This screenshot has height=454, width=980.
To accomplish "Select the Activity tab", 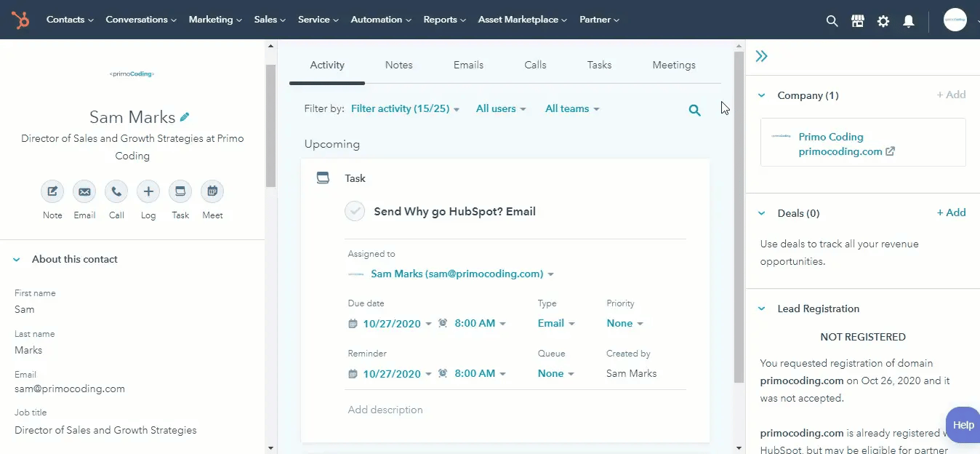I will click(x=327, y=65).
